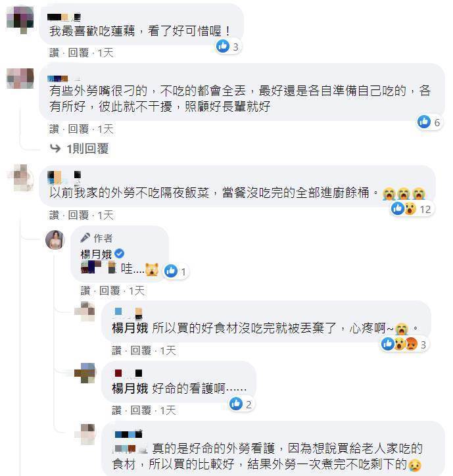This screenshot has width=453, height=476.
Task: Click the thumbs-up reaction showing 3 on lotus root comment
Action: tap(228, 47)
